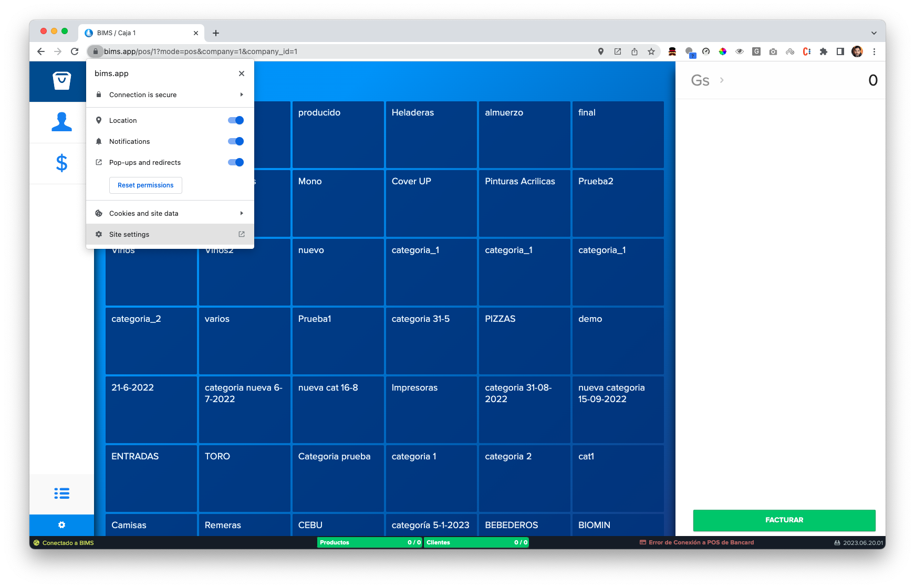Expand Cookies and site data submenu
This screenshot has height=588, width=915.
click(x=170, y=213)
